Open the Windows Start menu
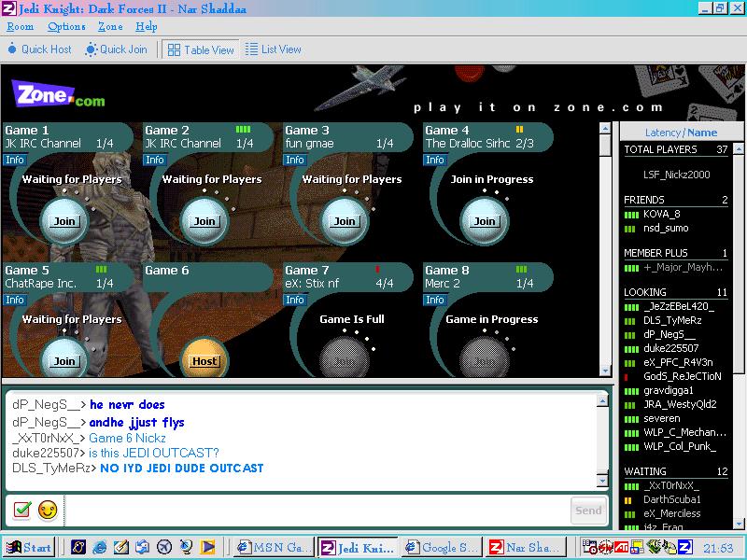This screenshot has height=560, width=747. [x=29, y=547]
